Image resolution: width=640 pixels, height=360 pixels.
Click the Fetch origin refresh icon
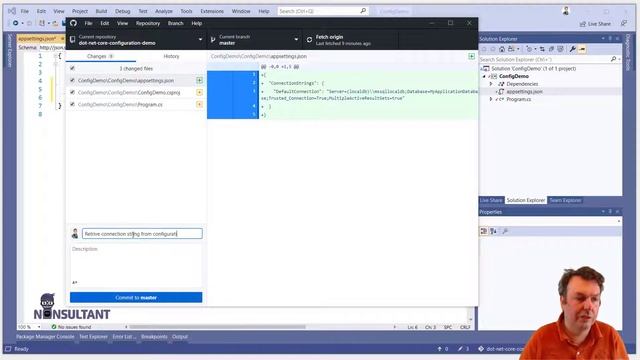click(309, 40)
